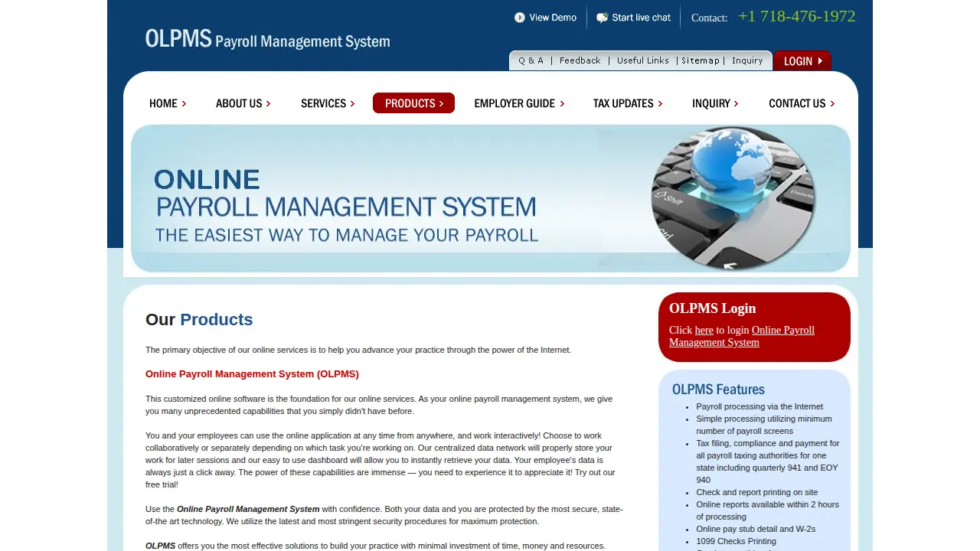Open the Q & A link

point(531,60)
